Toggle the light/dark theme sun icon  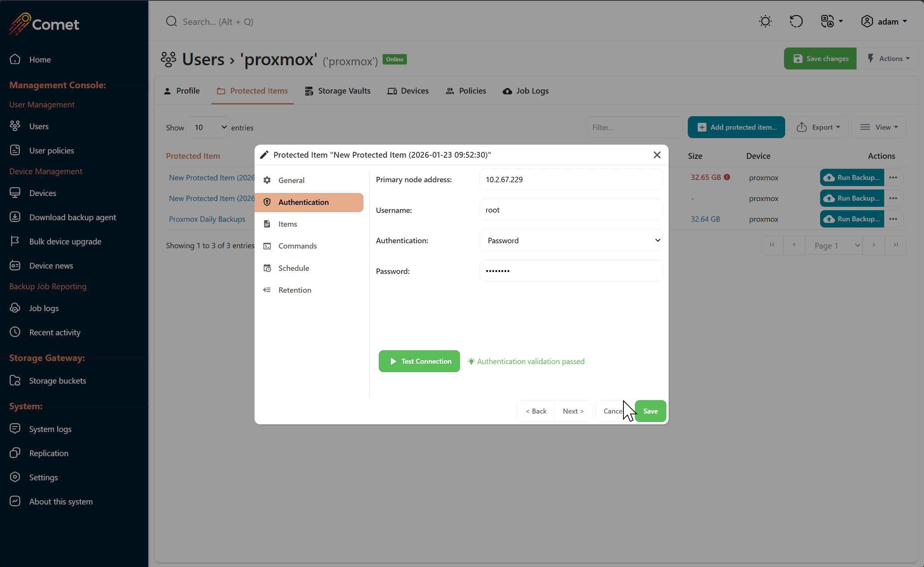[x=765, y=21]
